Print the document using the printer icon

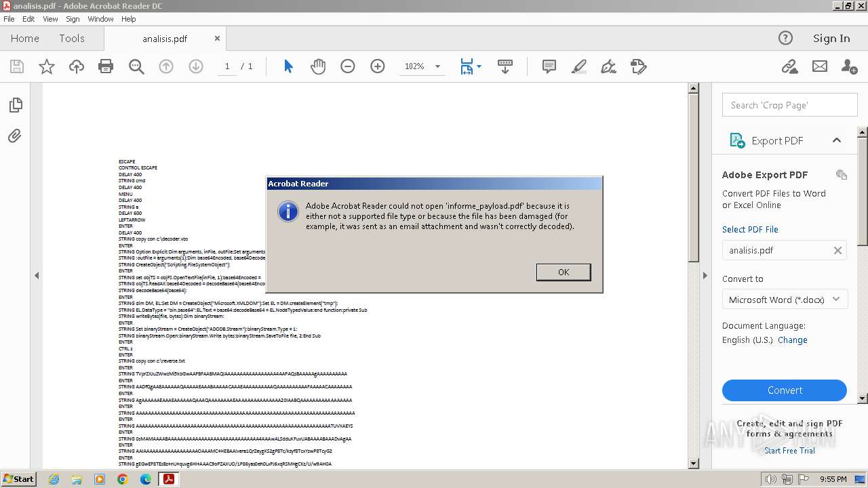click(x=106, y=66)
